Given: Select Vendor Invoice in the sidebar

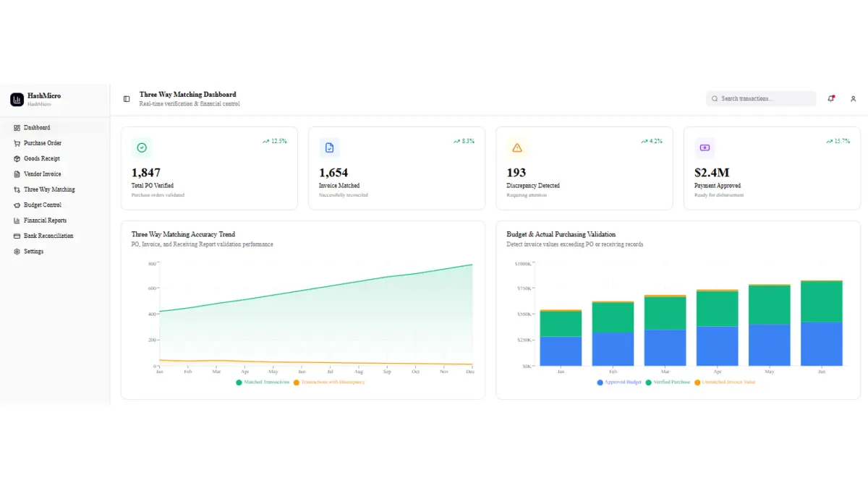Looking at the screenshot, I should pyautogui.click(x=42, y=174).
